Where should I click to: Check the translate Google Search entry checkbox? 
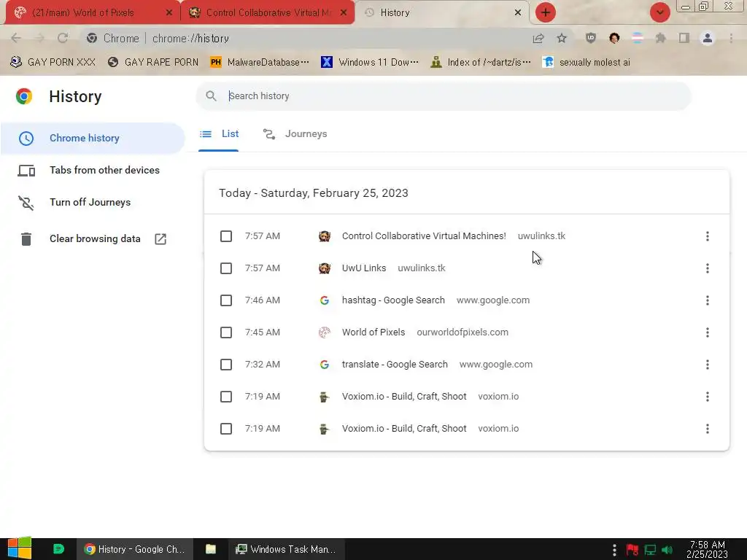pos(226,365)
